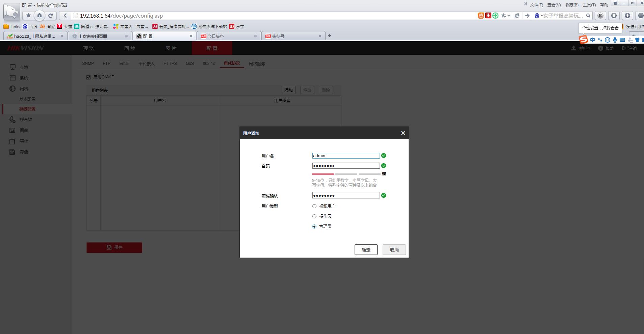
Task: Select the 视频用户 radio button
Action: [314, 206]
